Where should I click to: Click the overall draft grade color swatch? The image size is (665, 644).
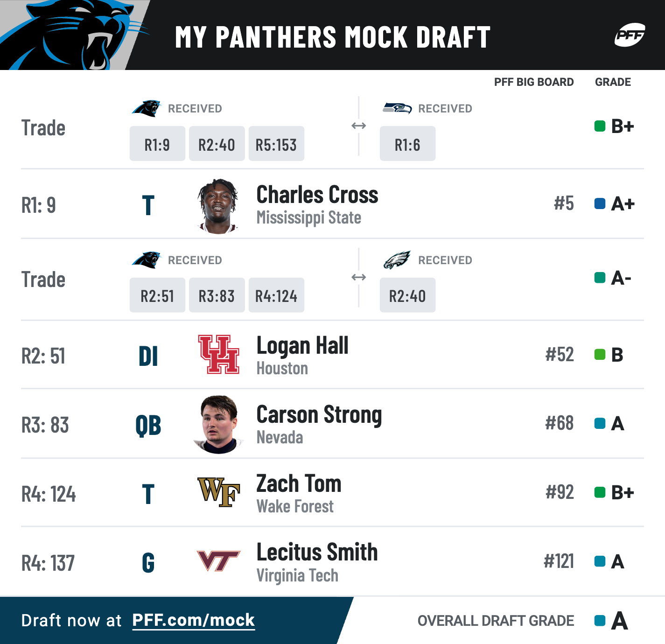600,621
